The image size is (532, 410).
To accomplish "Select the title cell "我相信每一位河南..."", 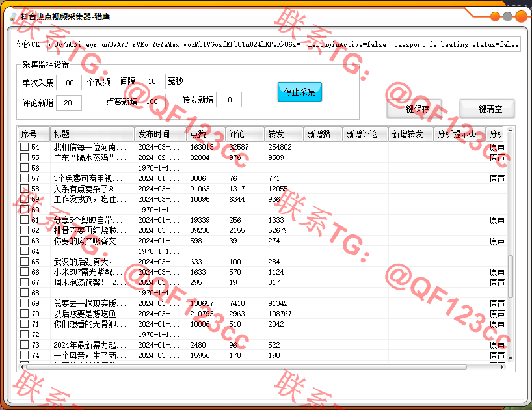I will [90, 147].
